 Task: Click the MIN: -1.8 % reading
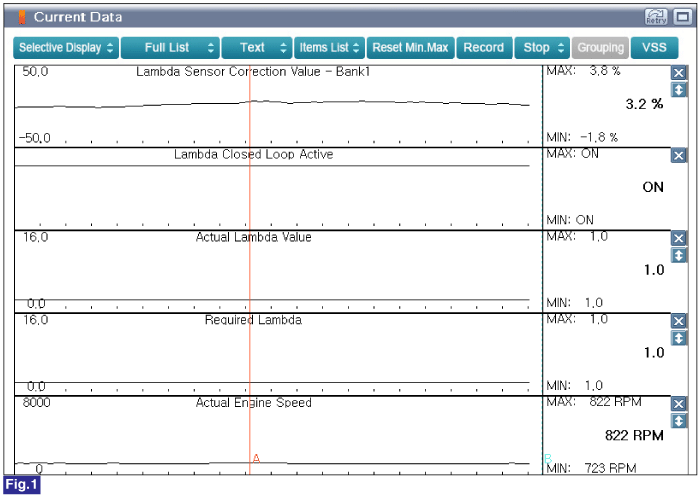tap(582, 138)
